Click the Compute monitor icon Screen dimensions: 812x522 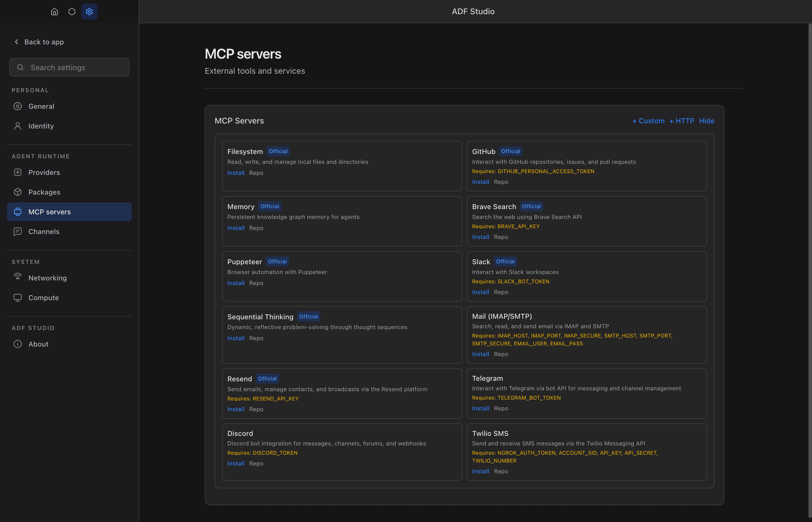tap(18, 298)
